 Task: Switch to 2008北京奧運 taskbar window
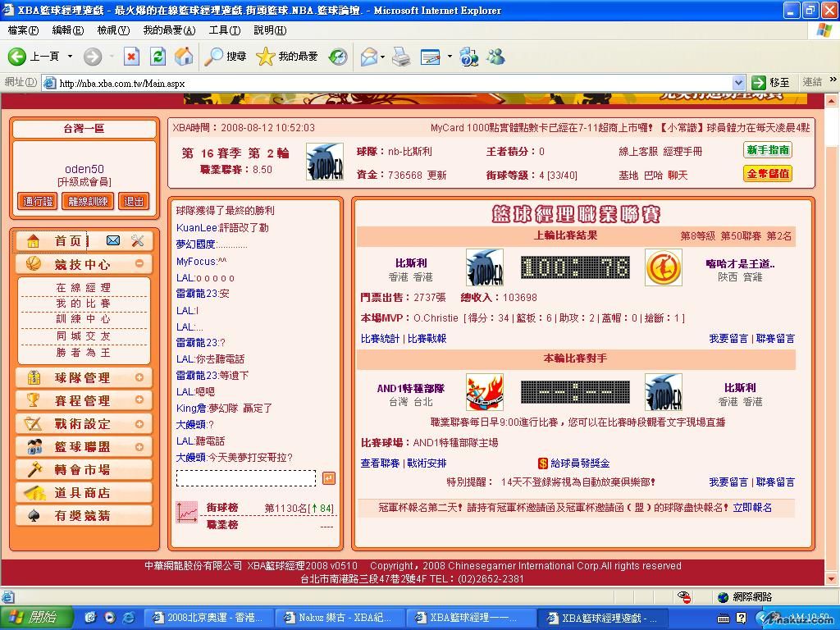(210, 618)
